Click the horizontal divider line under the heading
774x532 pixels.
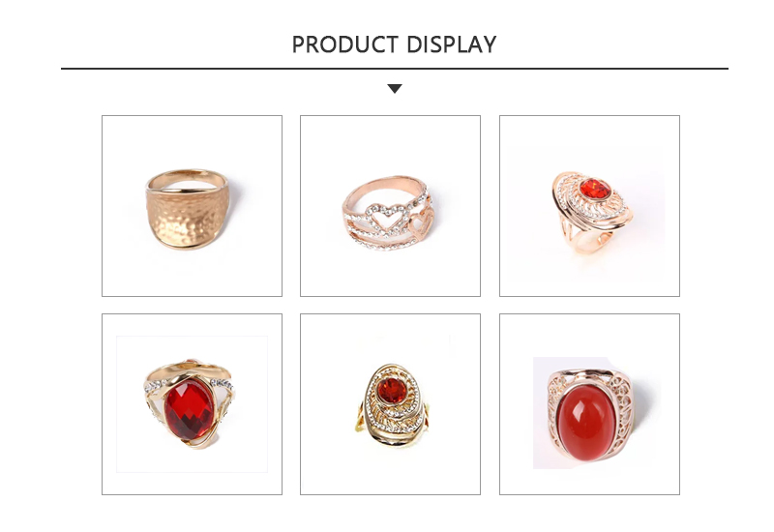[395, 69]
